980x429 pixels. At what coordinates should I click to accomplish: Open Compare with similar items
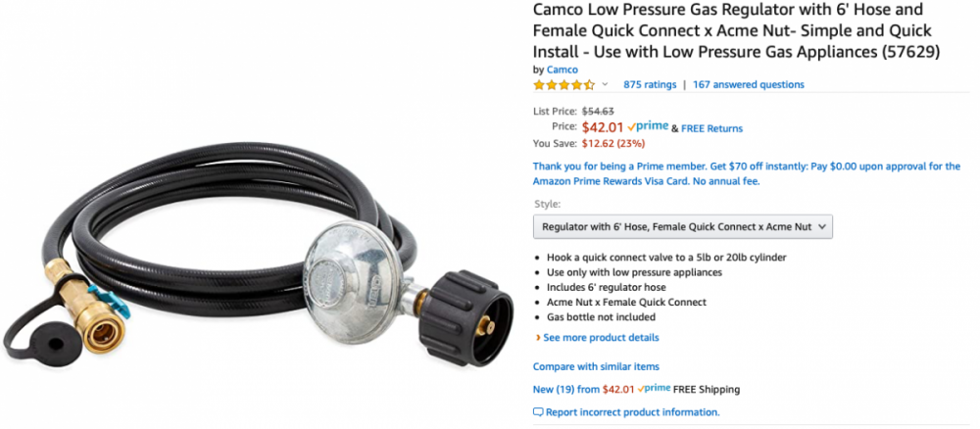click(596, 366)
